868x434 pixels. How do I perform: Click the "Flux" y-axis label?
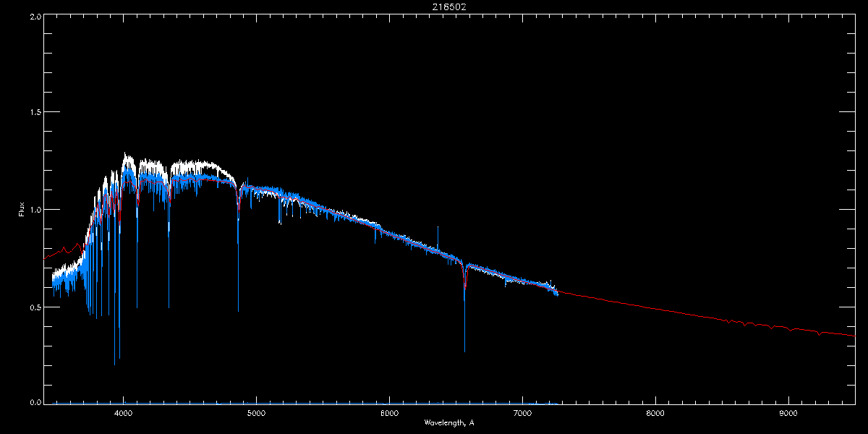click(22, 209)
